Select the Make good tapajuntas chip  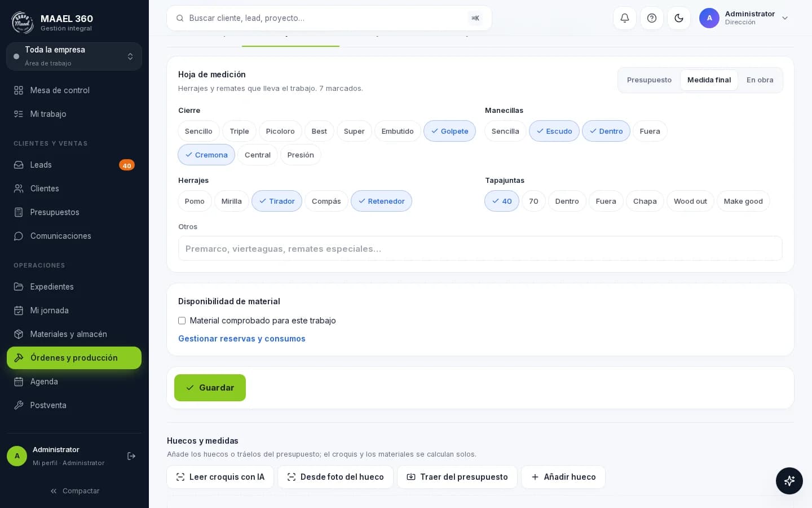click(x=743, y=201)
